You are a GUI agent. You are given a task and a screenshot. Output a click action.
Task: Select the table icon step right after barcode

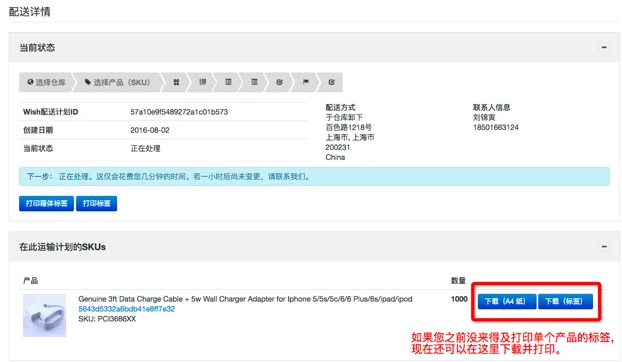228,82
